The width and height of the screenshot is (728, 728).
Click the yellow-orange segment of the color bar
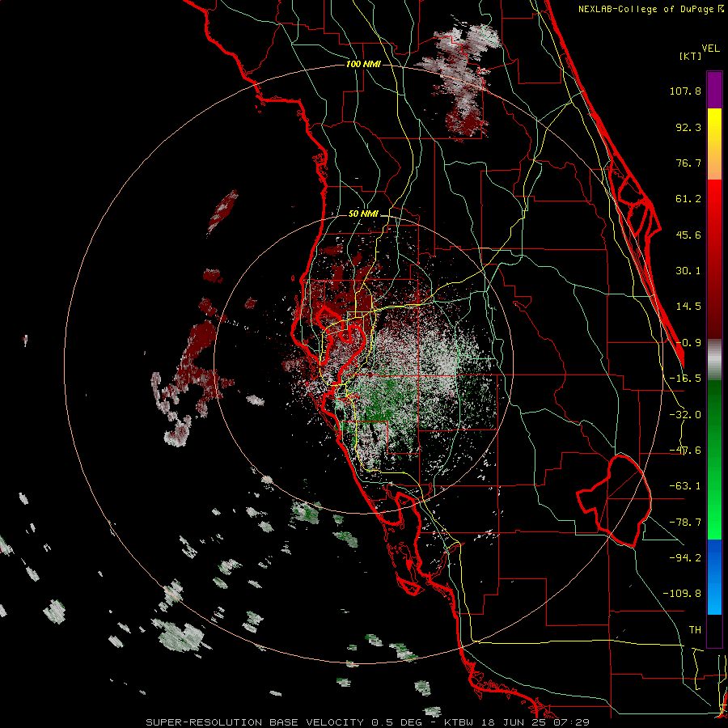tap(714, 144)
